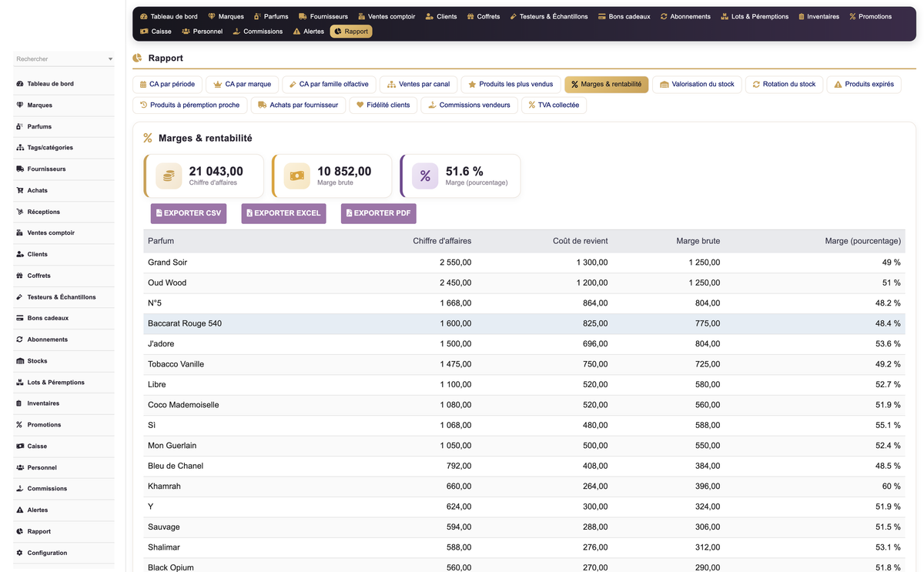Viewport: 924px width, 572px height.
Task: Switch to Valorisation du stock report
Action: (x=697, y=84)
